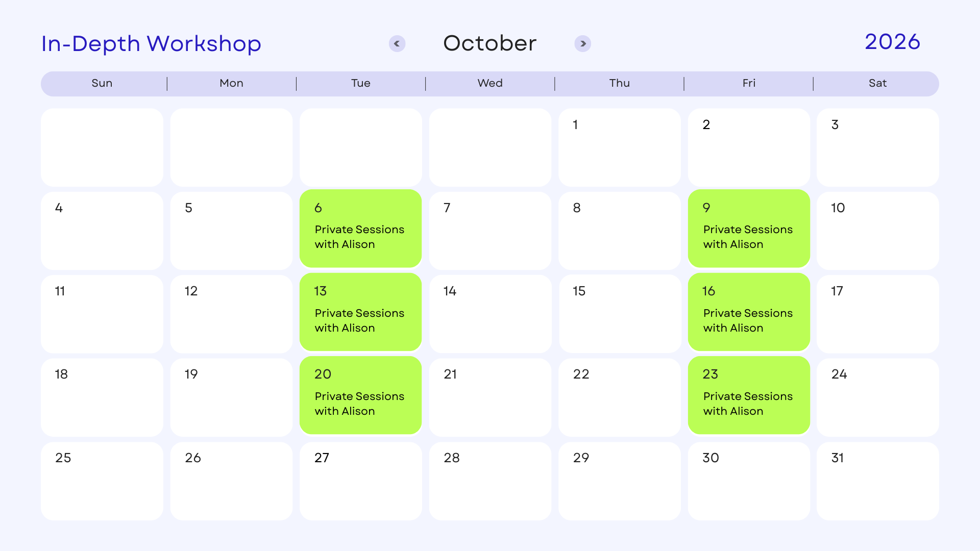Viewport: 980px width, 551px height.
Task: Open the October 20 Private Sessions entry
Action: [x=361, y=395]
